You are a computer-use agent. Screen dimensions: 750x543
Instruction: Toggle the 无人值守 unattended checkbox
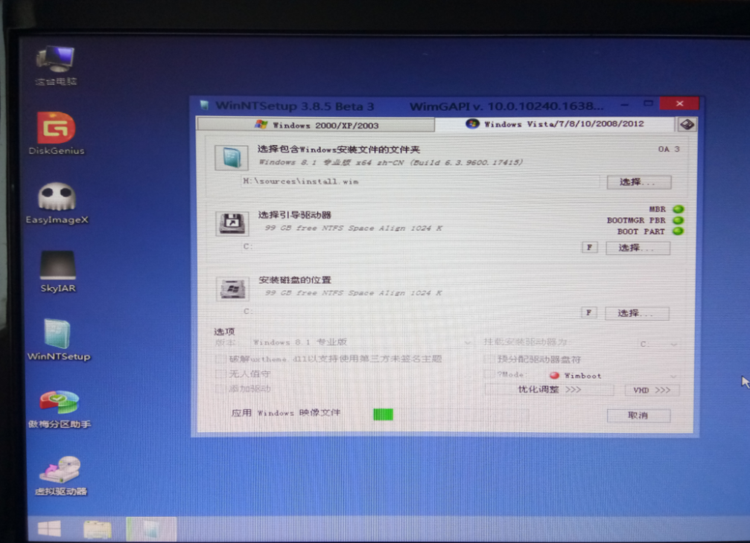(221, 374)
